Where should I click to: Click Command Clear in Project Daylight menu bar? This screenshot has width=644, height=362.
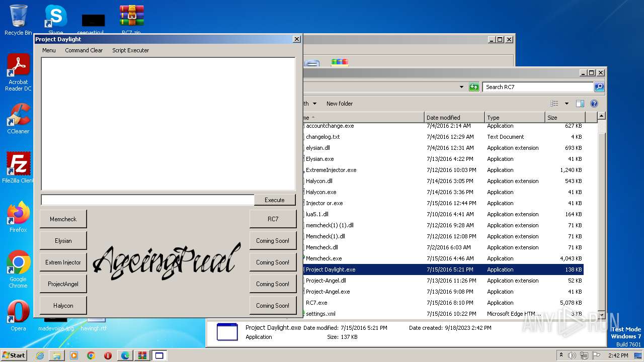[84, 50]
